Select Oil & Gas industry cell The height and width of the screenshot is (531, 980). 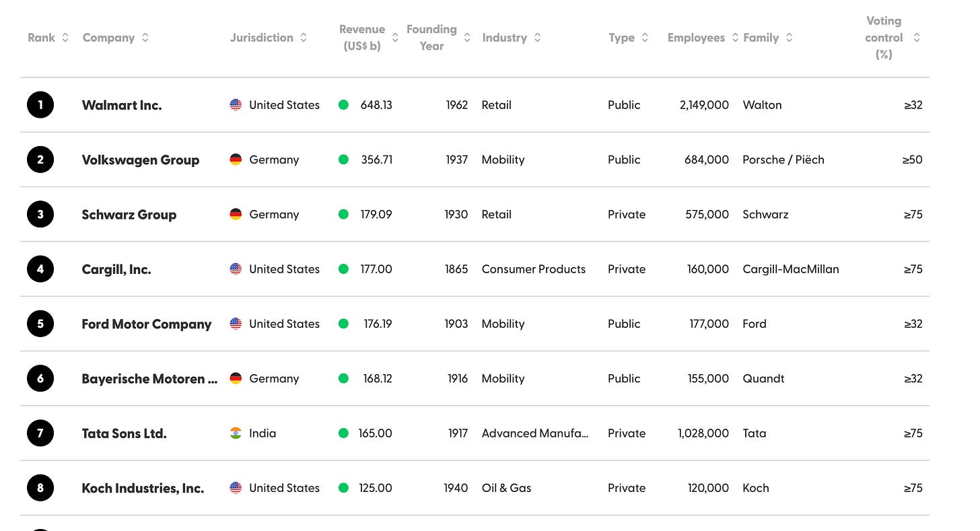(507, 488)
